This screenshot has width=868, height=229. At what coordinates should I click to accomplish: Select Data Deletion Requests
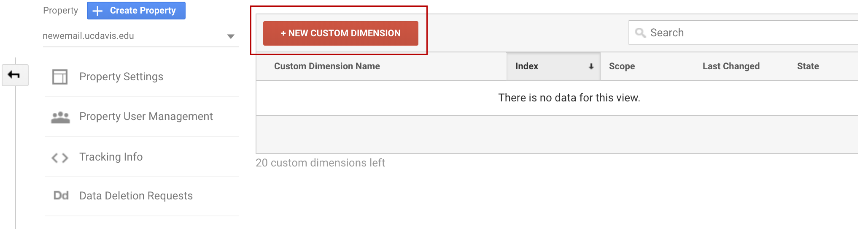[136, 196]
